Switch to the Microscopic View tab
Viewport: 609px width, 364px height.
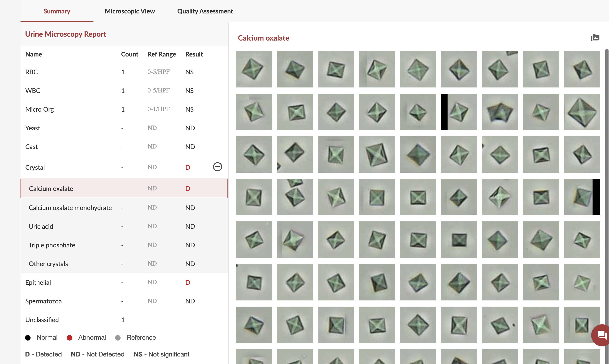(x=129, y=11)
